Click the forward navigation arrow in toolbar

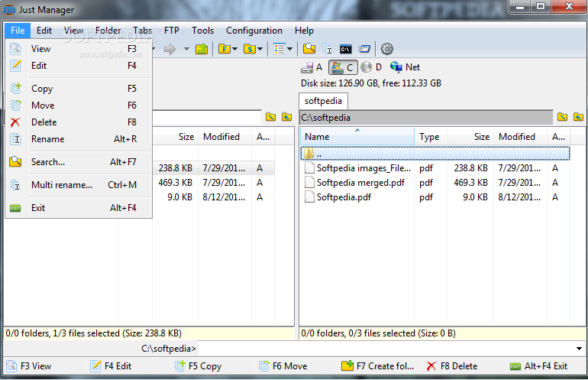pos(170,49)
